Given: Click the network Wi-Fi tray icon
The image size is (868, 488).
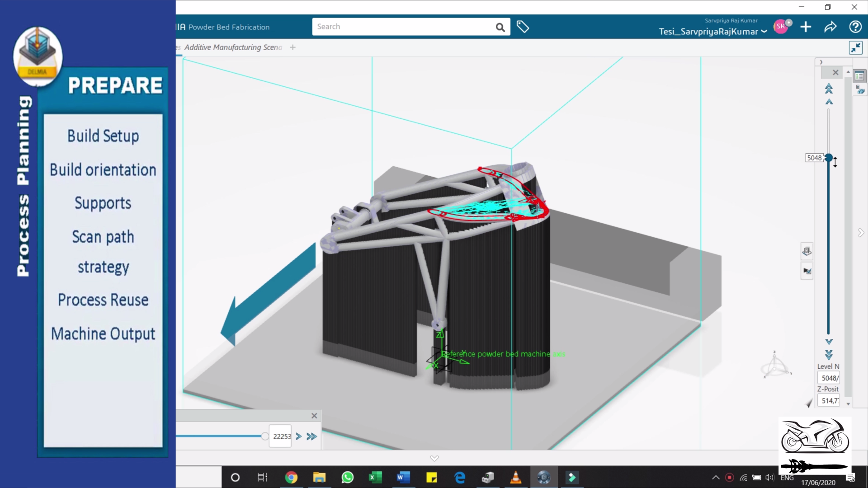Looking at the screenshot, I should click(x=743, y=478).
